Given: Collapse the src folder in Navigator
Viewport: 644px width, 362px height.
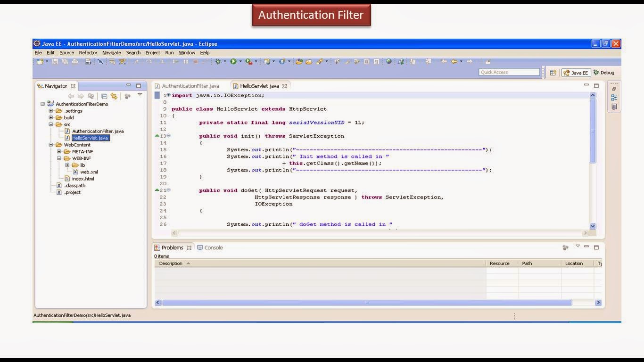Looking at the screenshot, I should 50,124.
